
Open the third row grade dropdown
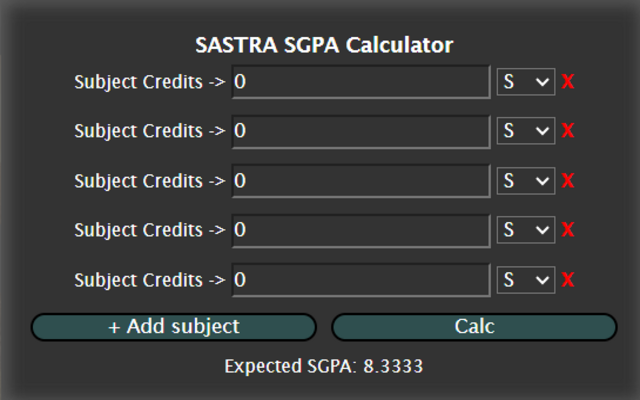point(526,181)
